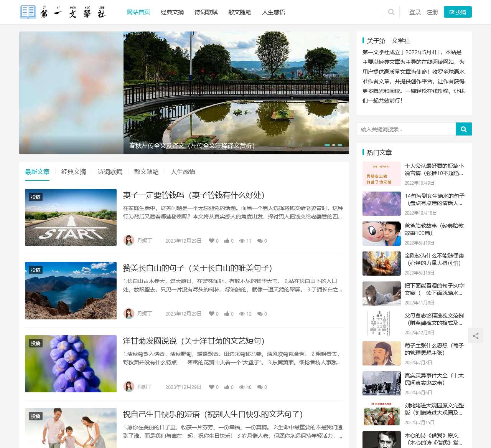Screen dimensions: 491x448
Task: Click author name 丹妮丁 on 妻子一定要管钱吗
Action: [145, 241]
